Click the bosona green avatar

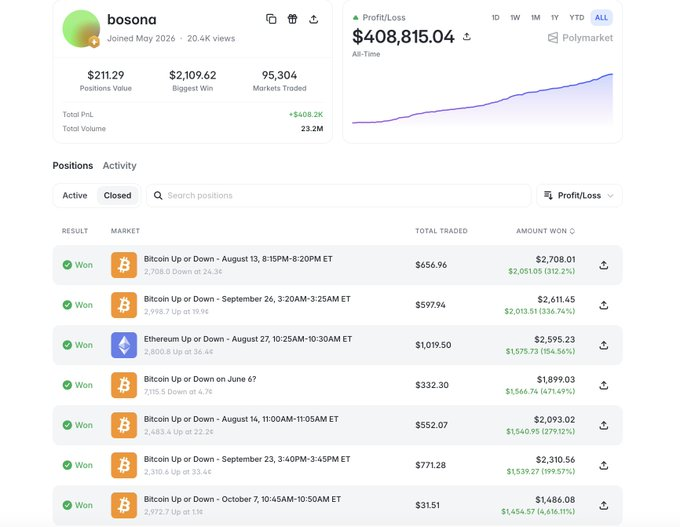(x=81, y=29)
